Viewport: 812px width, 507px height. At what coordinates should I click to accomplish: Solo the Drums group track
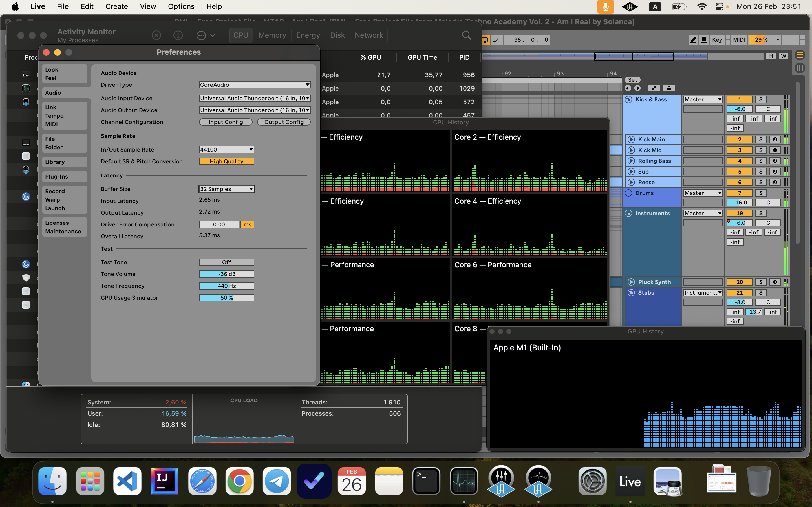(x=761, y=193)
